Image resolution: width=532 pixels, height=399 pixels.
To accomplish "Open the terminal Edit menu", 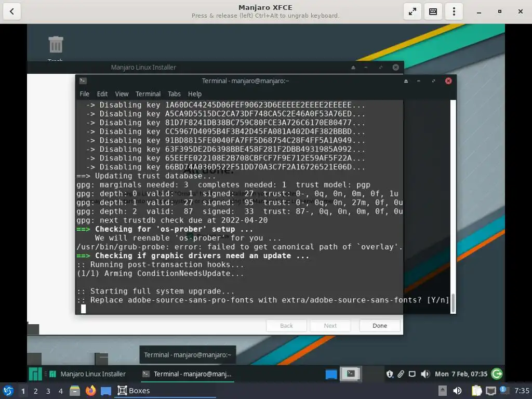I will (x=102, y=94).
